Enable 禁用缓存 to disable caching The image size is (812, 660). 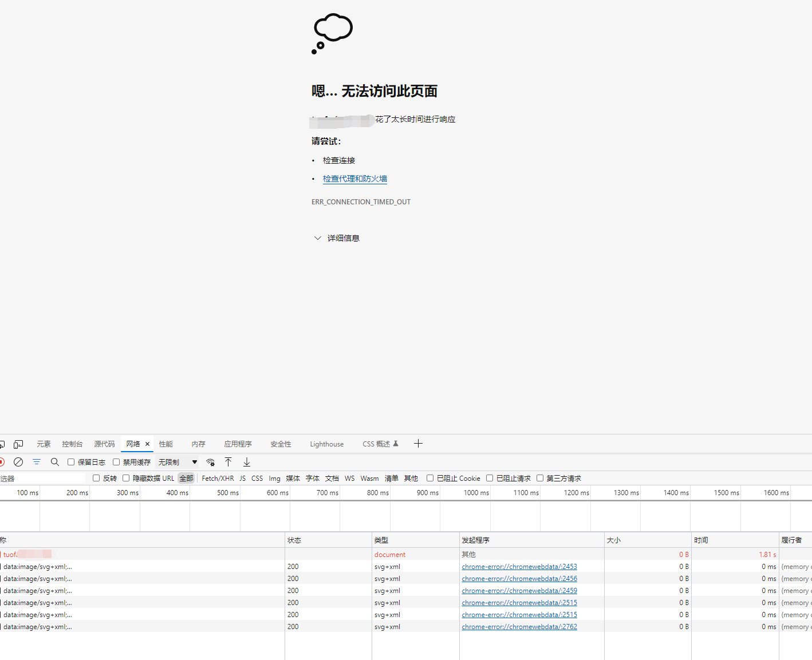click(x=116, y=462)
